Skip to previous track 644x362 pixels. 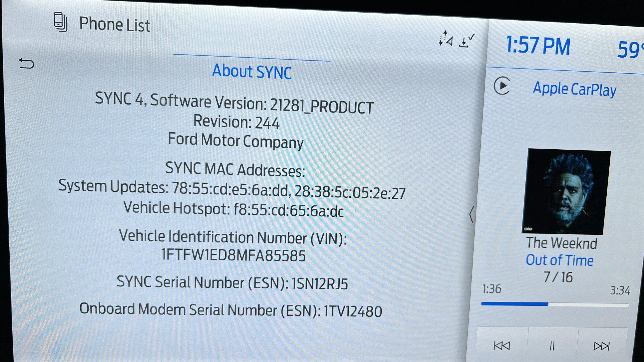(502, 345)
